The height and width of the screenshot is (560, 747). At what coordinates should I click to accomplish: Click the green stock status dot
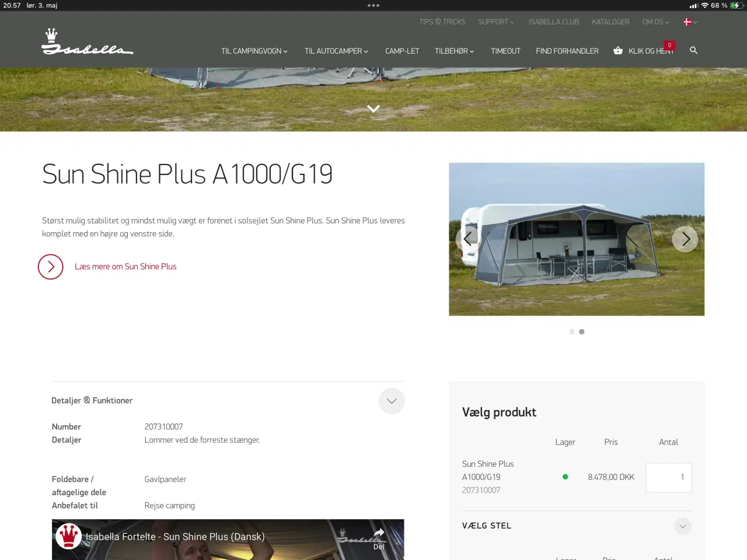pos(565,477)
